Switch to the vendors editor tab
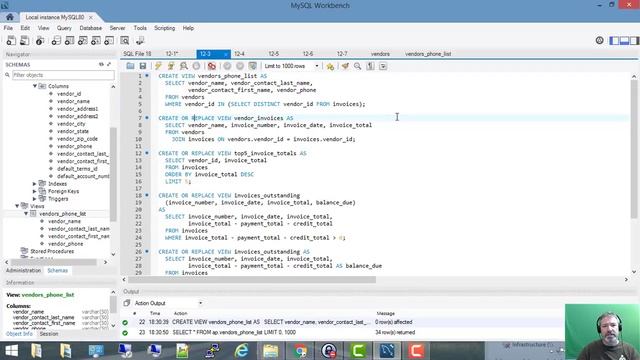640x360 pixels. point(380,54)
